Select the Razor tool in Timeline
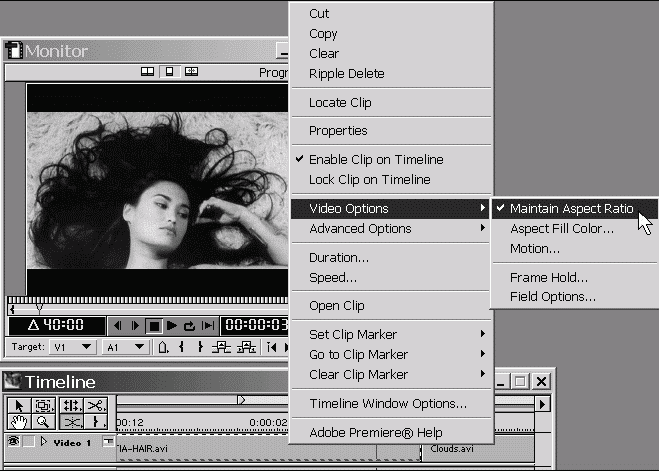The width and height of the screenshot is (659, 471). 95,405
